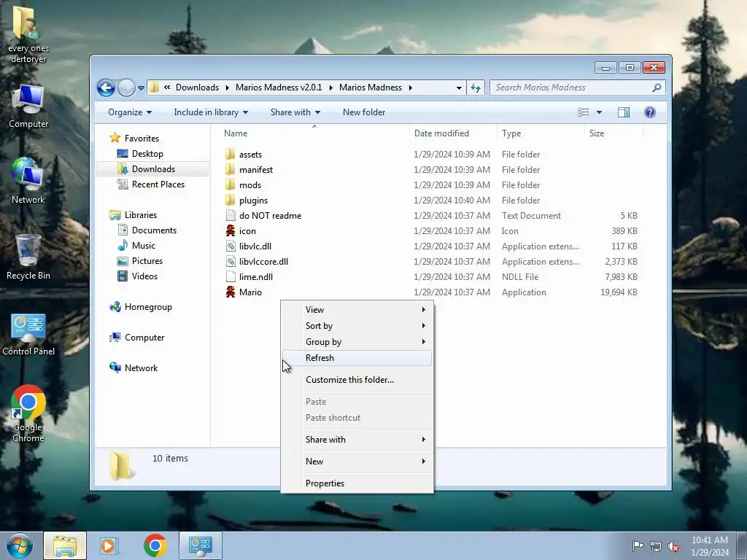Click New folder button

point(364,112)
